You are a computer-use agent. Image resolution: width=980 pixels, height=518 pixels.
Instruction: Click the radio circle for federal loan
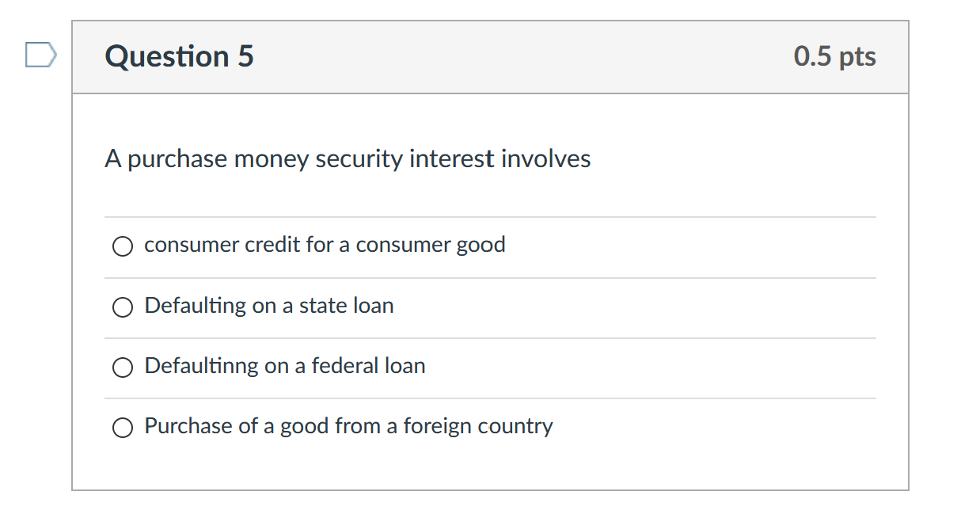click(123, 367)
